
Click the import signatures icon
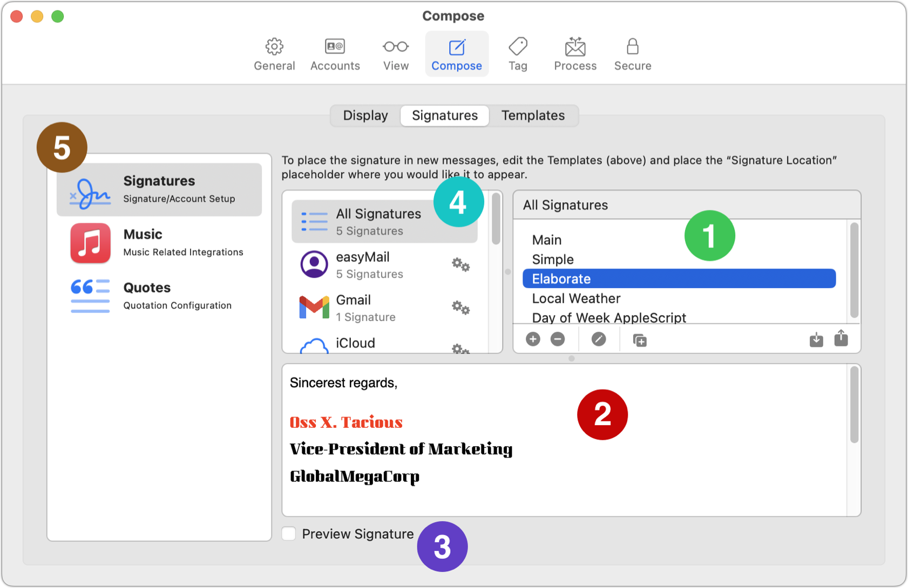816,340
